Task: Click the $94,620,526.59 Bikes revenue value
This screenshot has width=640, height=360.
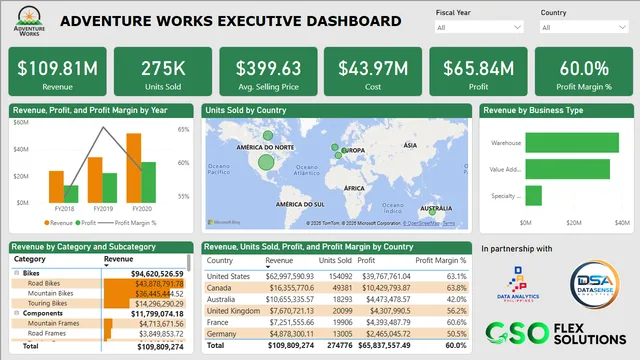Action: pyautogui.click(x=157, y=273)
